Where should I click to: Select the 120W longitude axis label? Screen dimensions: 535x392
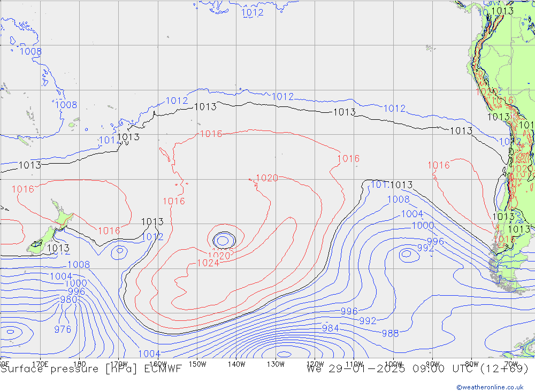click(x=315, y=364)
